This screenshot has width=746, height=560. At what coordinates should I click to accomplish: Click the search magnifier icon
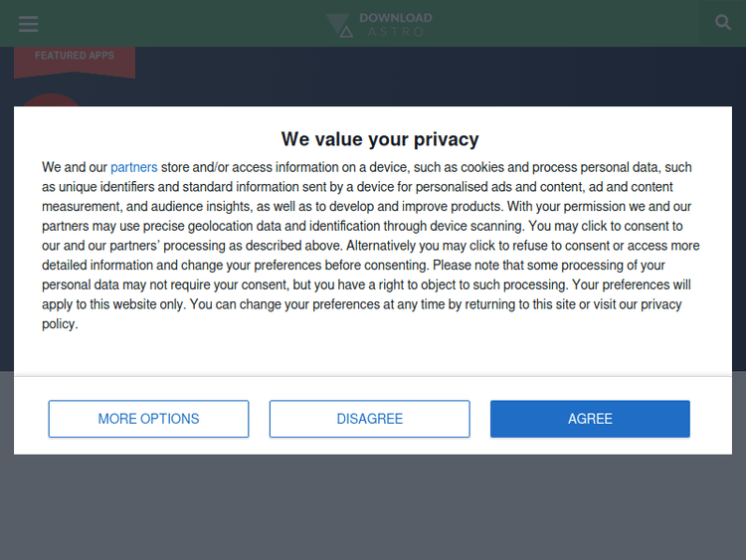point(723,22)
